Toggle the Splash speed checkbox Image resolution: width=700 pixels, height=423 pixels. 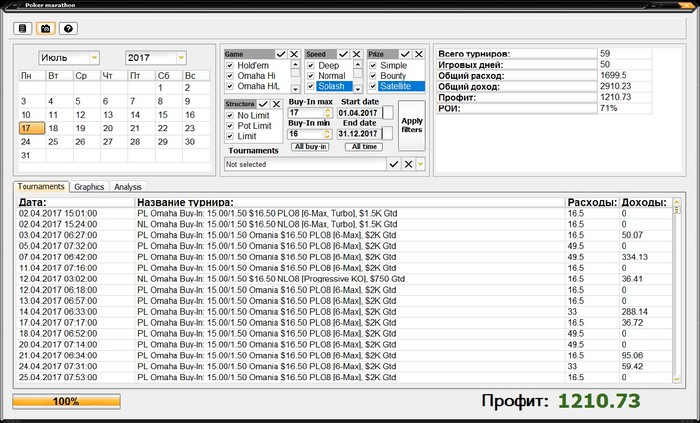point(311,86)
